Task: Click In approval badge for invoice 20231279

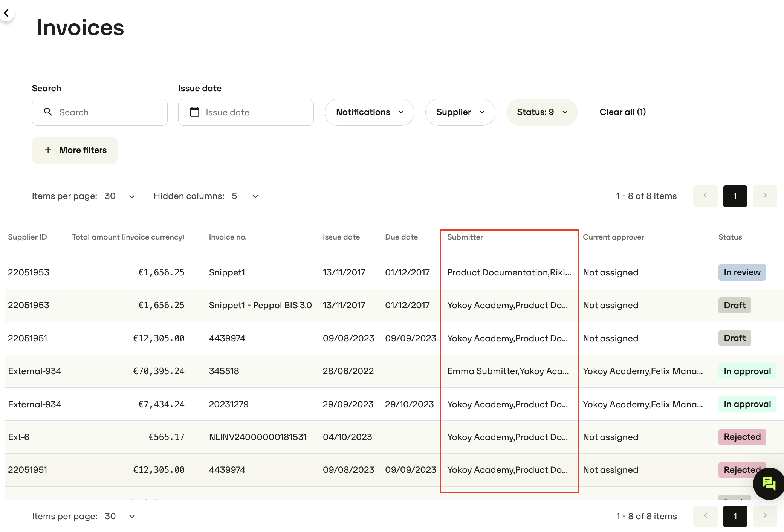Action: pyautogui.click(x=747, y=404)
